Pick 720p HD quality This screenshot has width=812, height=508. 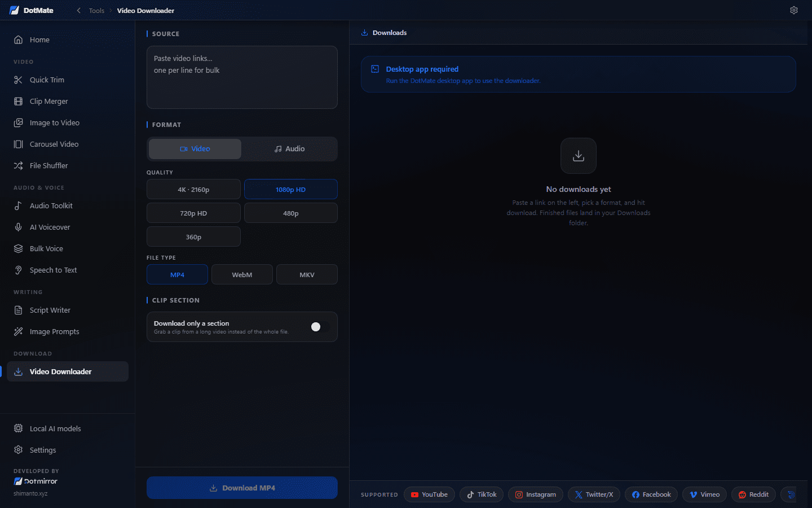pos(193,213)
